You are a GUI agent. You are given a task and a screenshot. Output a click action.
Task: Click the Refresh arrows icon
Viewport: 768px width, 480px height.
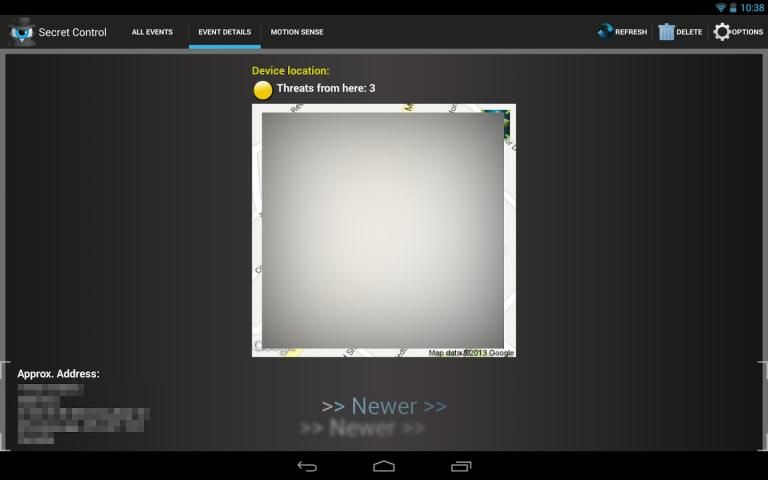605,32
